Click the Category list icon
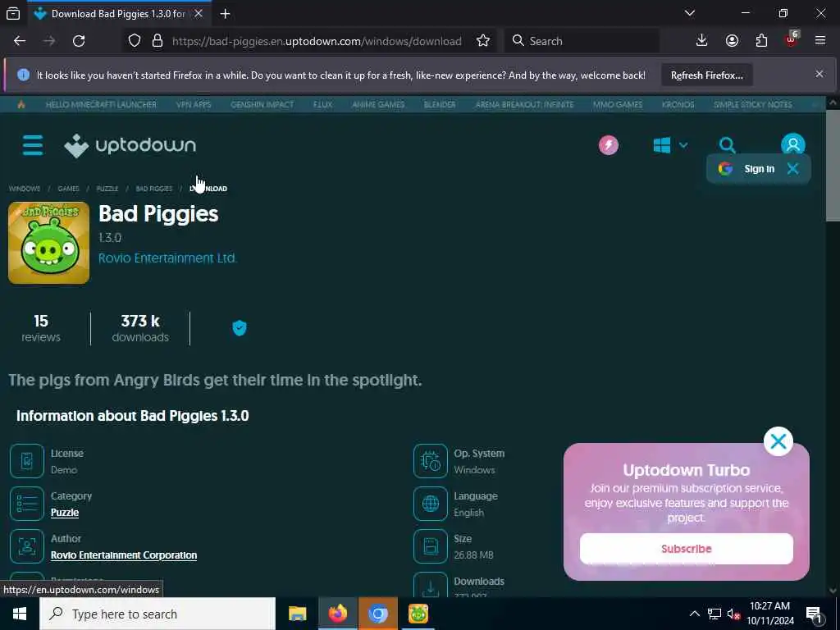 click(27, 504)
